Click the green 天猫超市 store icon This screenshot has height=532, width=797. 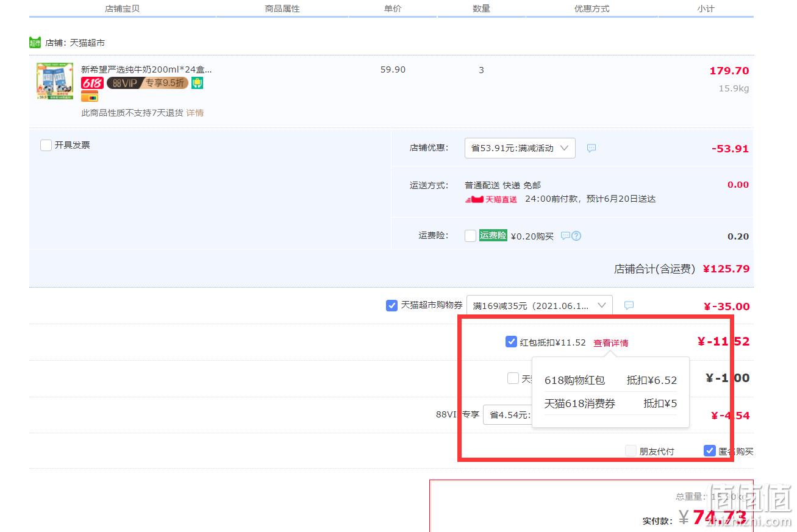(x=35, y=43)
